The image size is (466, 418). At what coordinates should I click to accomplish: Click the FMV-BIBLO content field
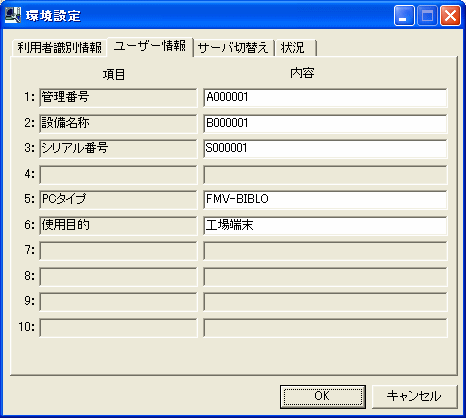325,200
